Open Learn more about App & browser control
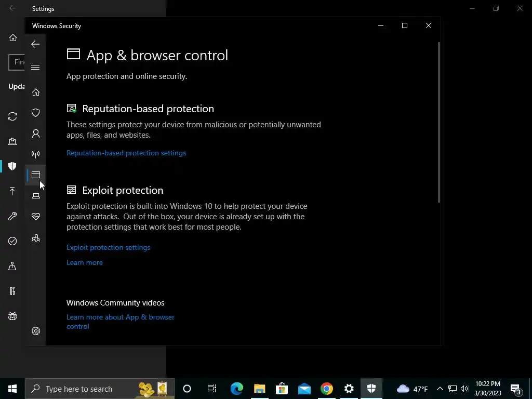This screenshot has width=532, height=399. coord(121,322)
